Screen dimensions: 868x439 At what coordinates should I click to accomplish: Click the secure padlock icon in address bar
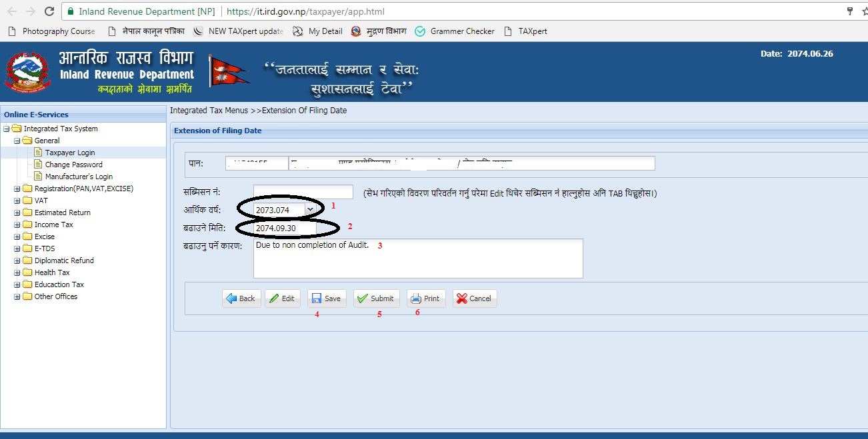pyautogui.click(x=71, y=11)
